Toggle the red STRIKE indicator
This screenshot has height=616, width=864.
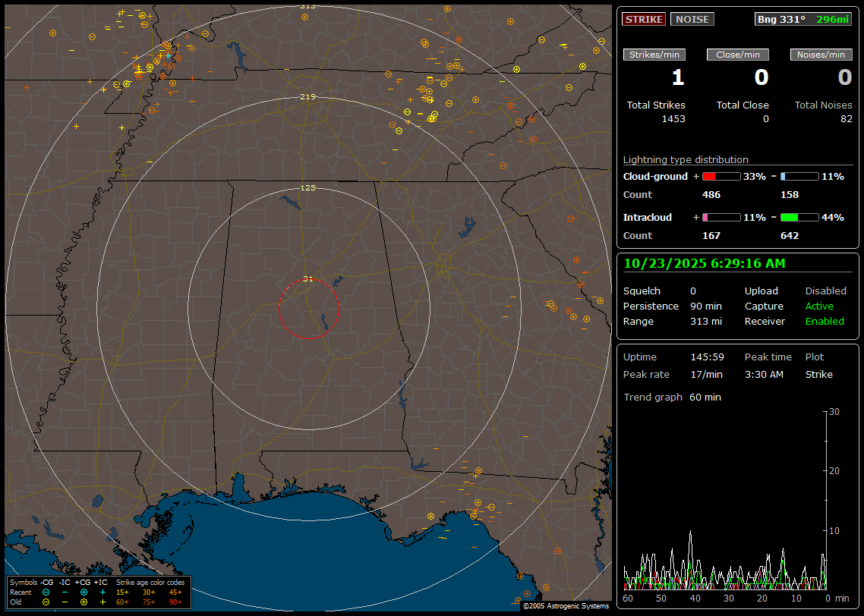point(644,19)
